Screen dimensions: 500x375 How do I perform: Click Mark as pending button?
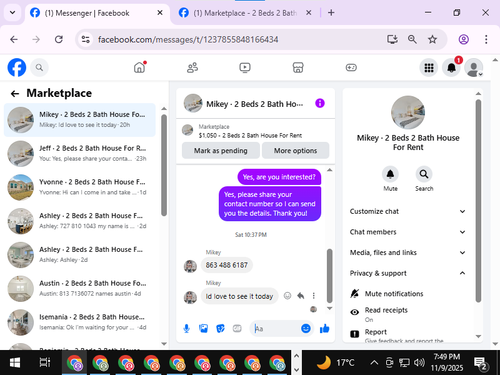click(x=221, y=151)
